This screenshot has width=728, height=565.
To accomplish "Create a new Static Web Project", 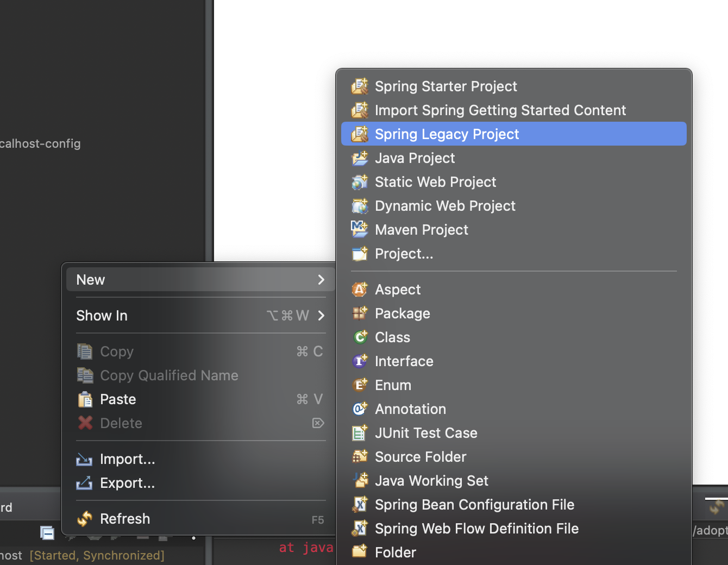I will pos(514,182).
